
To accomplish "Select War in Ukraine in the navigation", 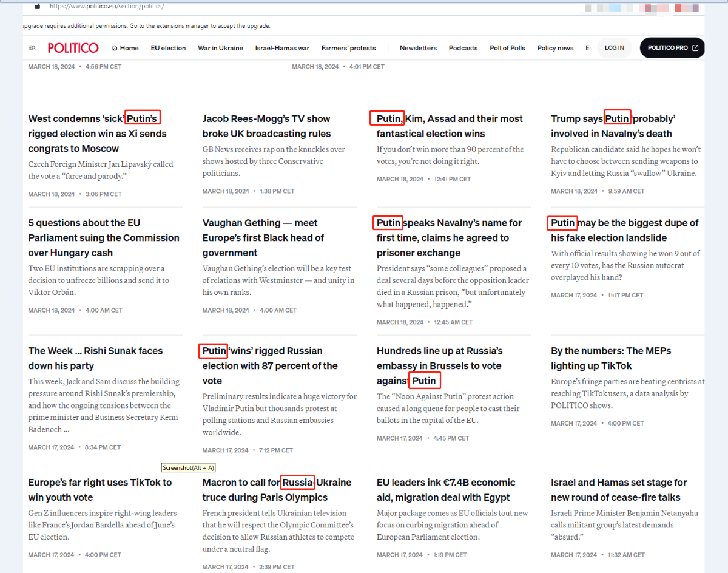I will pos(220,48).
